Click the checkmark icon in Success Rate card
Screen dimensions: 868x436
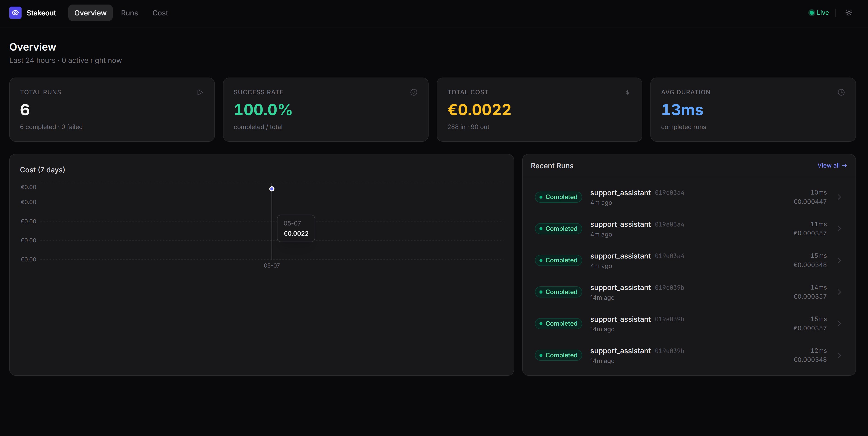coord(414,92)
